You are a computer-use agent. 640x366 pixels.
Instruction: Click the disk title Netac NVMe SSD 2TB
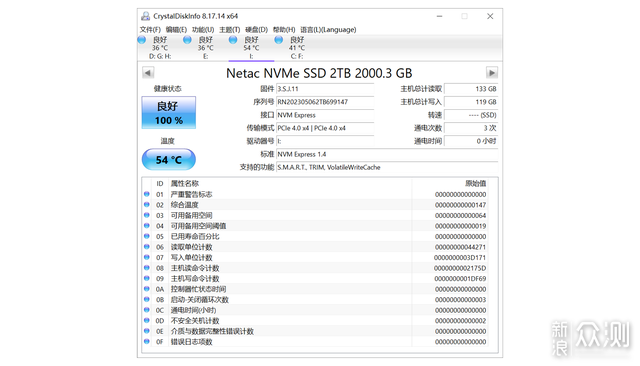pos(319,73)
